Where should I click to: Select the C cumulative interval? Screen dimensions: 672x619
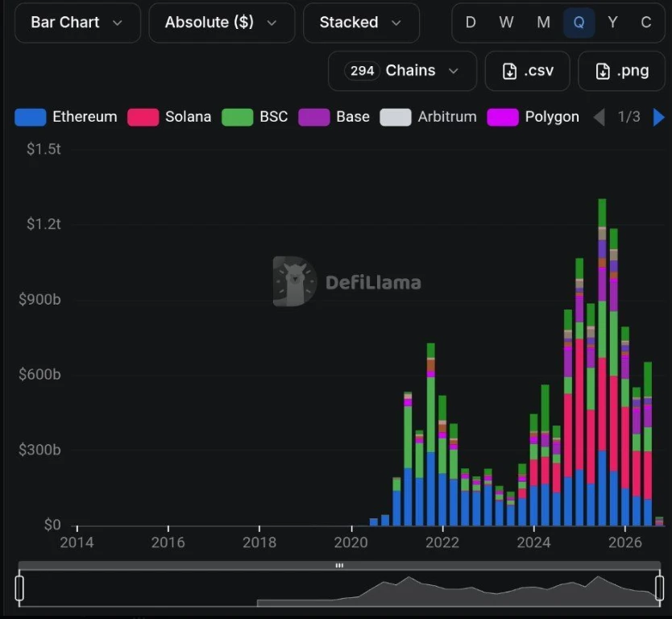(646, 23)
